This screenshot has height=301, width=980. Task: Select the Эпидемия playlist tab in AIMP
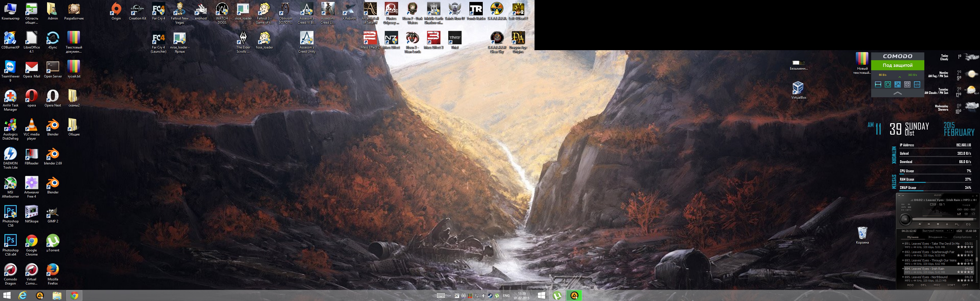click(x=937, y=237)
